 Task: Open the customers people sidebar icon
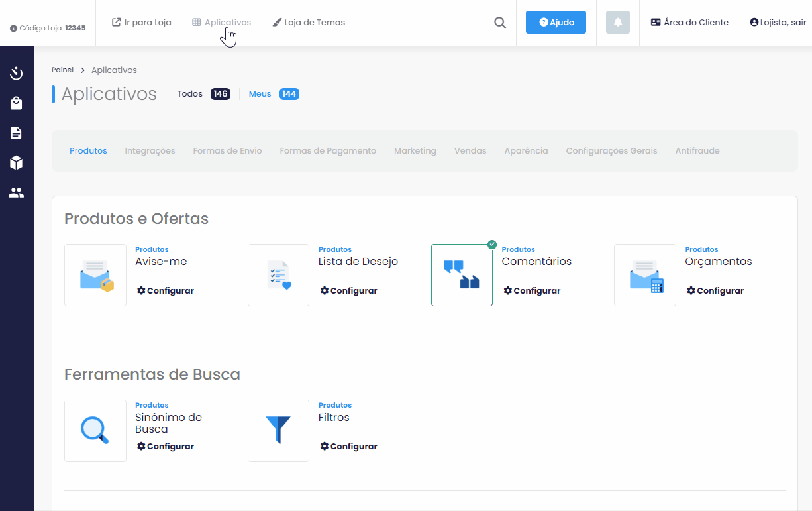coord(17,193)
